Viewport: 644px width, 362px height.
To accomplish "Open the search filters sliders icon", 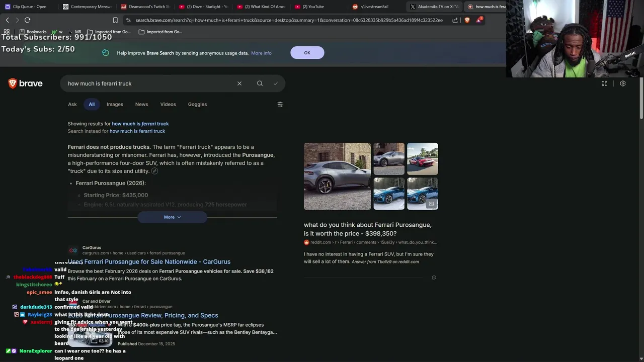I will (280, 104).
